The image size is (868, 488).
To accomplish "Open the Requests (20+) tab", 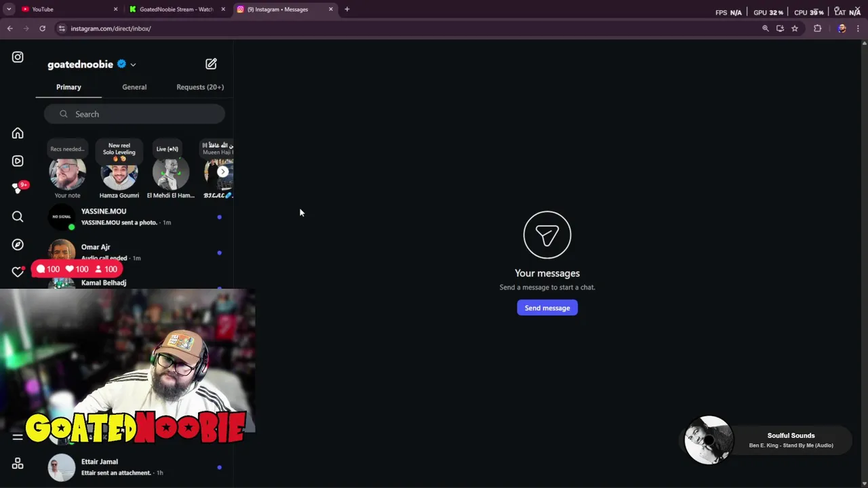I will tap(200, 87).
